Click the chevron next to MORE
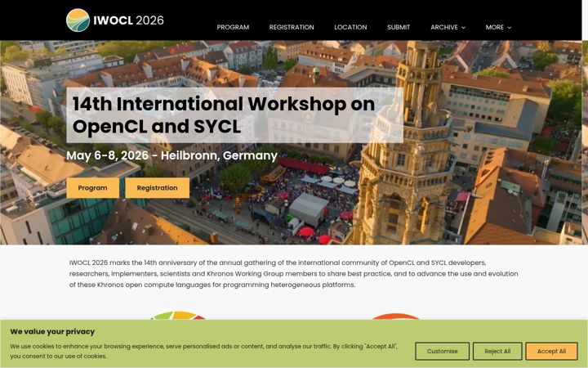This screenshot has height=368, width=588. click(510, 28)
